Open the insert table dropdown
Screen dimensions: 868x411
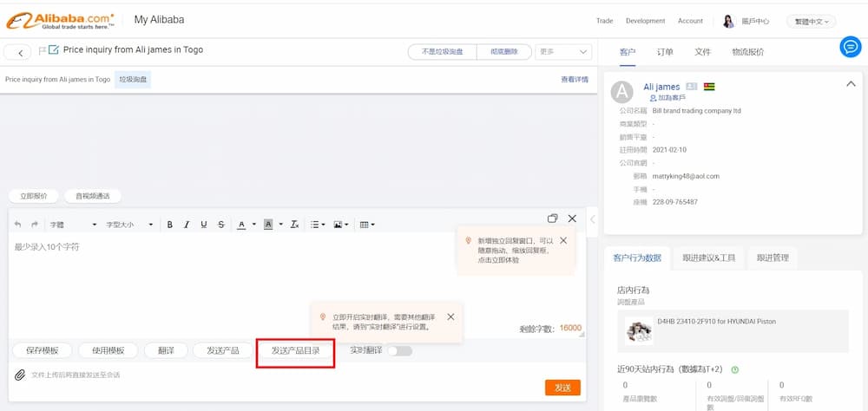367,225
